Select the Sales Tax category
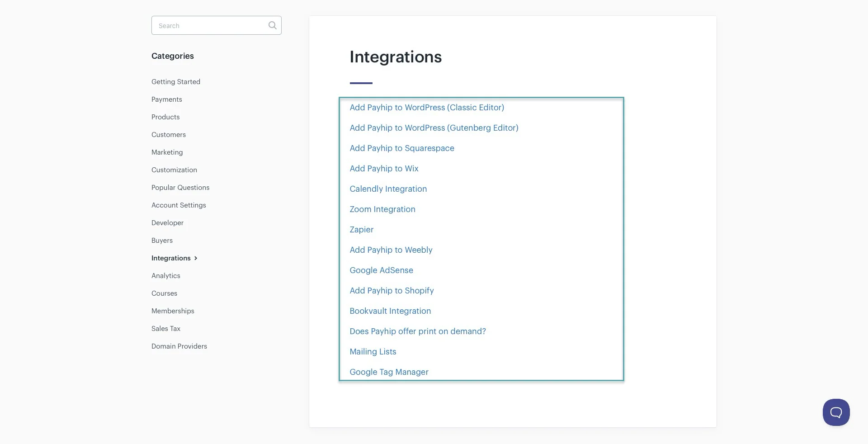 coord(166,329)
